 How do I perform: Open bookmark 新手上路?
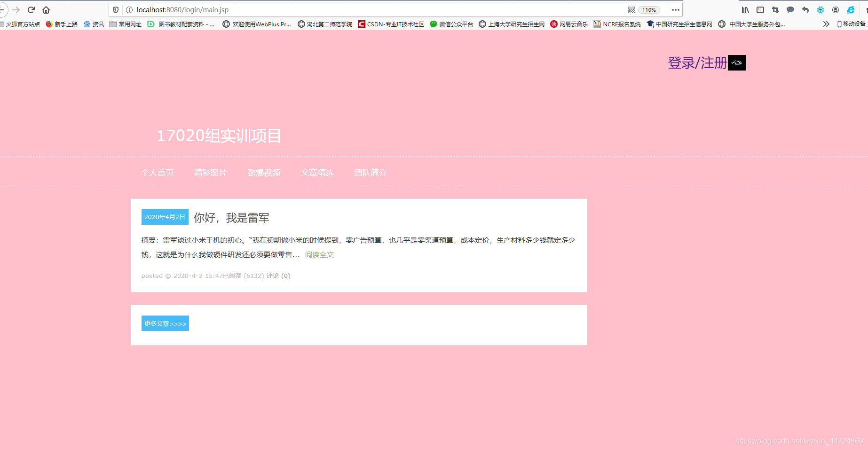[62, 24]
